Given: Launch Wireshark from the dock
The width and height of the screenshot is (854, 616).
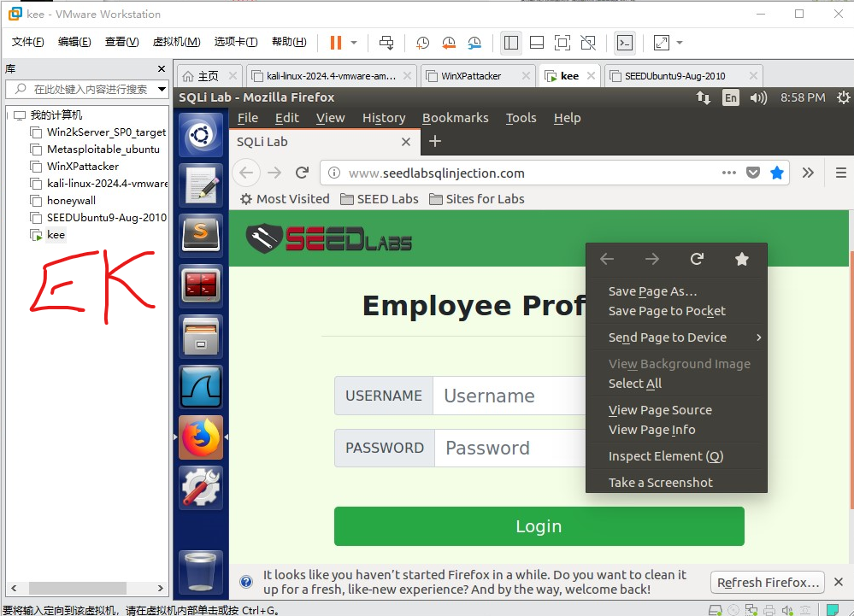Looking at the screenshot, I should pyautogui.click(x=200, y=387).
